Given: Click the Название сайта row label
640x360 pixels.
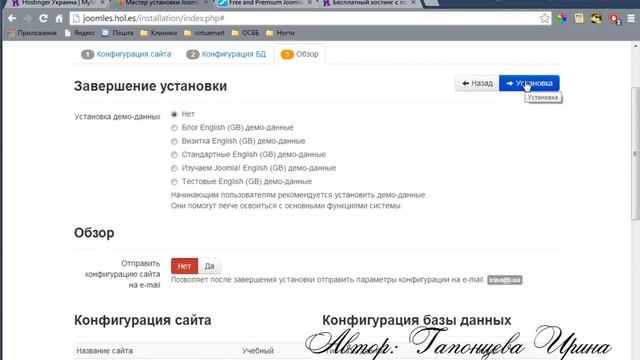Looking at the screenshot, I should pos(104,351).
